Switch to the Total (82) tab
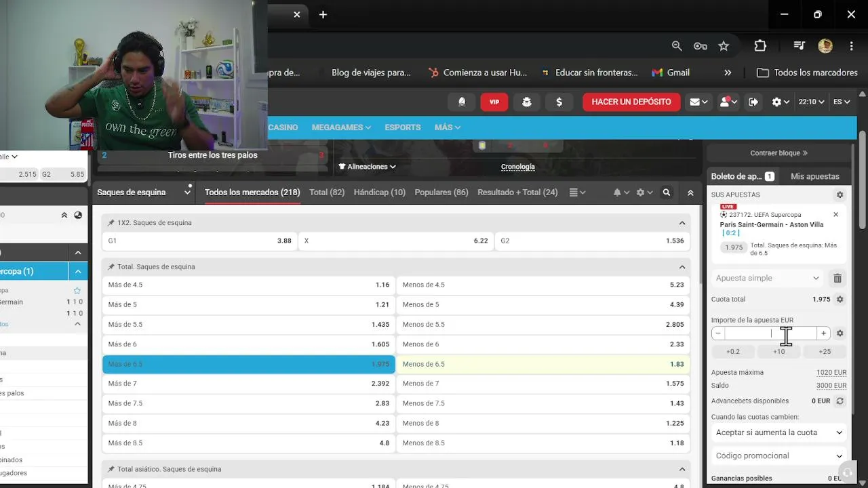Image resolution: width=868 pixels, height=488 pixels. (x=327, y=192)
